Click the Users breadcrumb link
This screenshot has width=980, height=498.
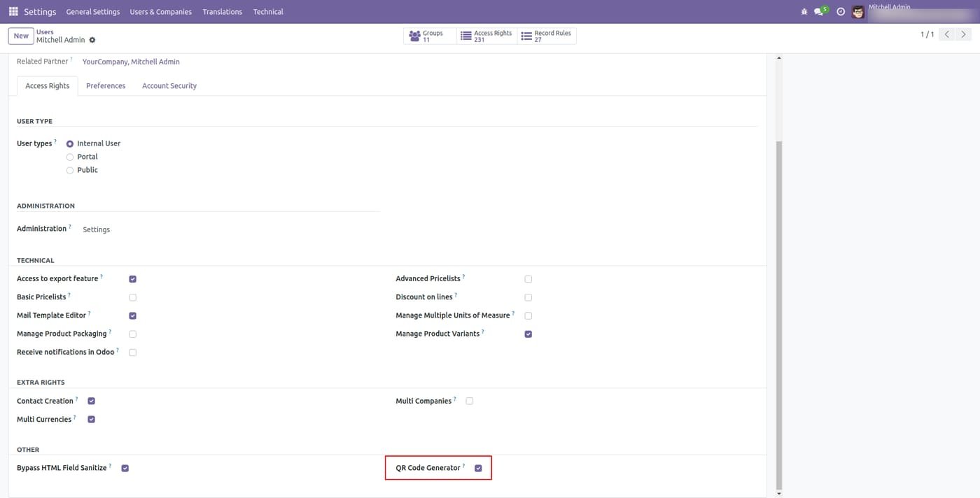coord(45,32)
